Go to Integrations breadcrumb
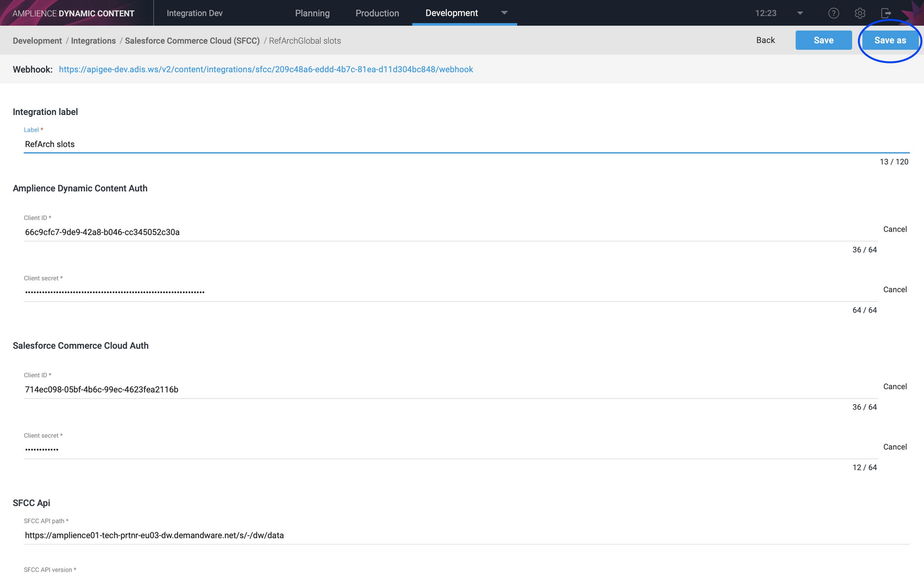Image resolution: width=924 pixels, height=578 pixels. coord(93,41)
